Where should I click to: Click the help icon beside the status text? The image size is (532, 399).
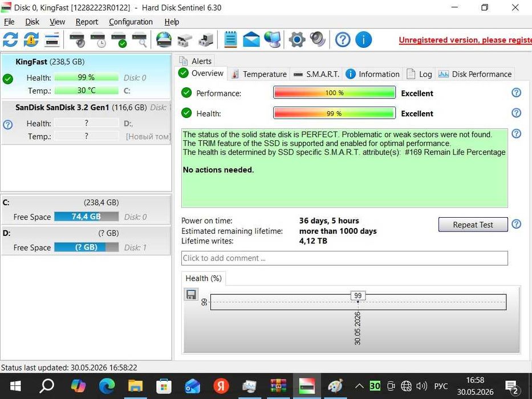tap(516, 134)
